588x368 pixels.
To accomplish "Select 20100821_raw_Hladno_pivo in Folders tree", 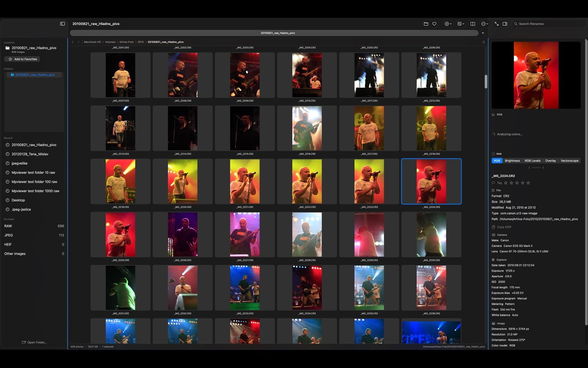I will point(35,75).
